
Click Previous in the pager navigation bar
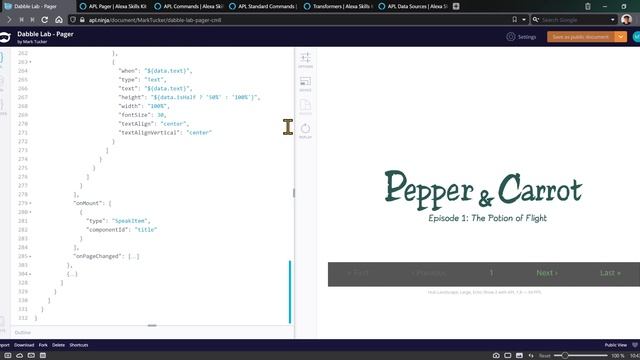pyautogui.click(x=429, y=273)
